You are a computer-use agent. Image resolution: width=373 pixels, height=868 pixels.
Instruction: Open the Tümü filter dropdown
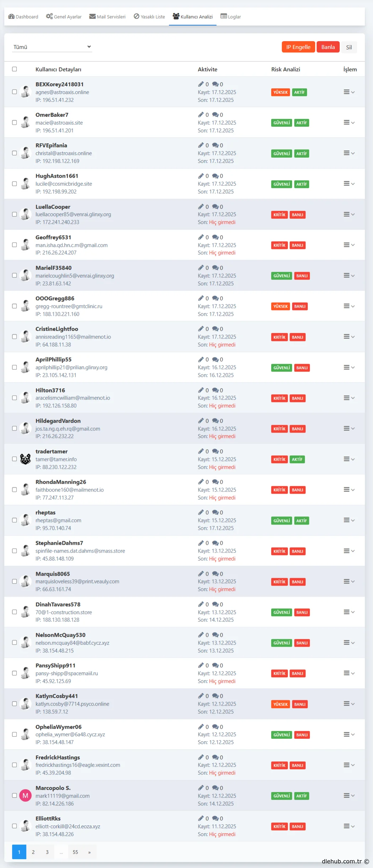coord(52,47)
